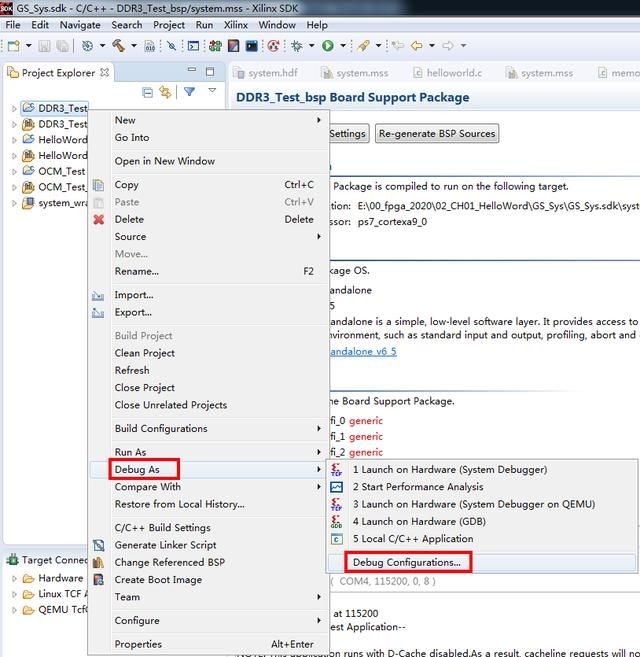Image resolution: width=640 pixels, height=657 pixels.
Task: Expand the Hardware node in Target Connections
Action: click(14, 579)
